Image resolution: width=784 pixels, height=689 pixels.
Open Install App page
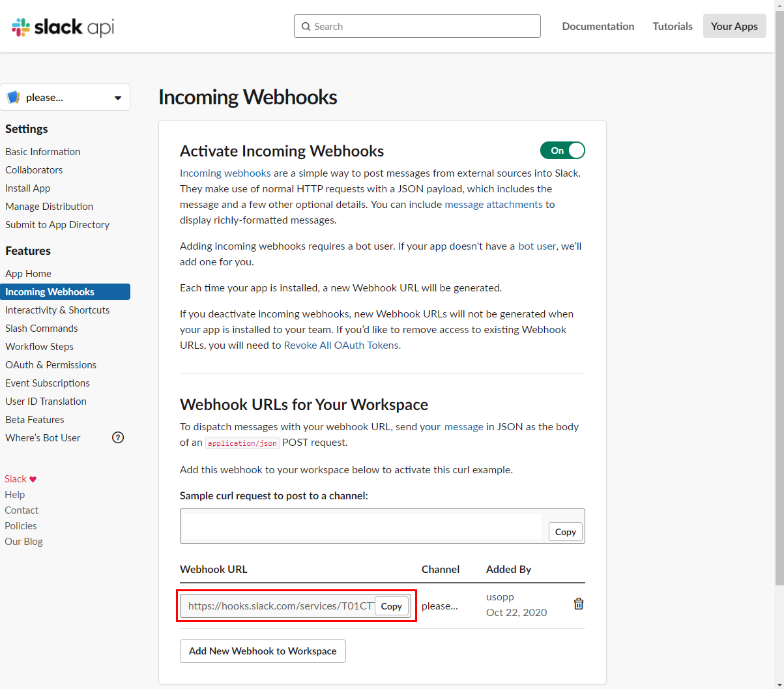click(x=28, y=188)
